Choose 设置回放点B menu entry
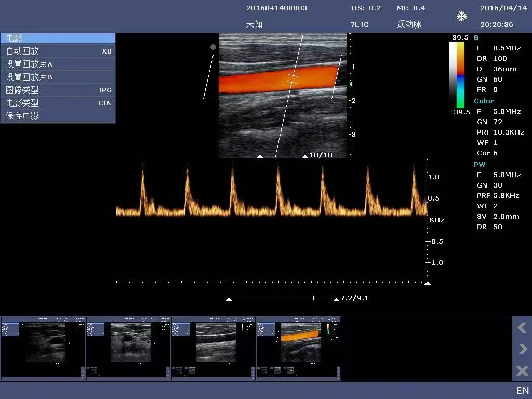This screenshot has width=532, height=399. coord(58,77)
